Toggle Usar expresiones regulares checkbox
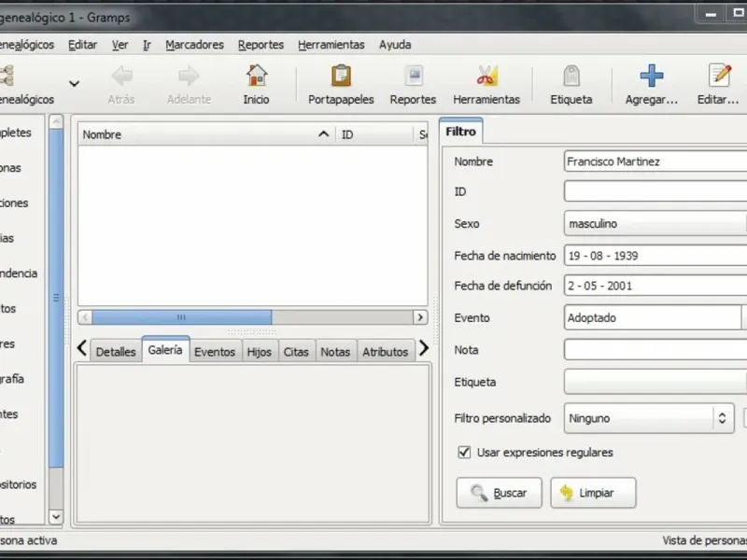This screenshot has height=560, width=747. pos(464,452)
